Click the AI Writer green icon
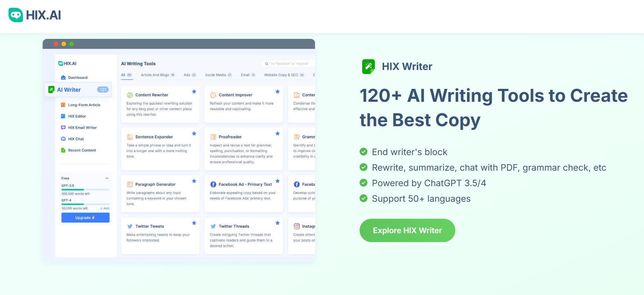The height and width of the screenshot is (295, 644). 52,90
